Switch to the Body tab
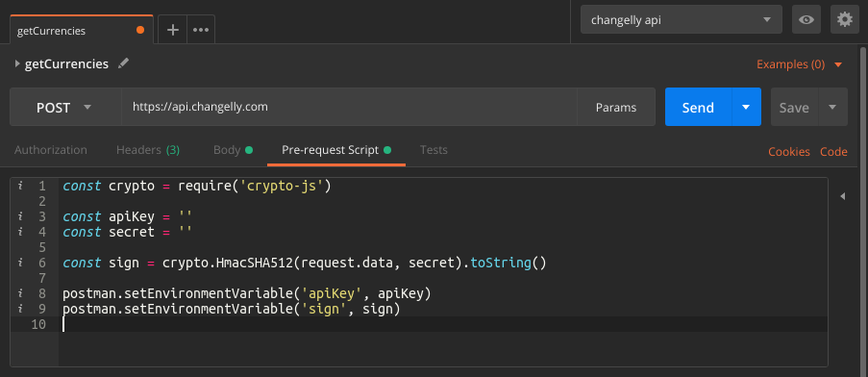 pyautogui.click(x=233, y=150)
